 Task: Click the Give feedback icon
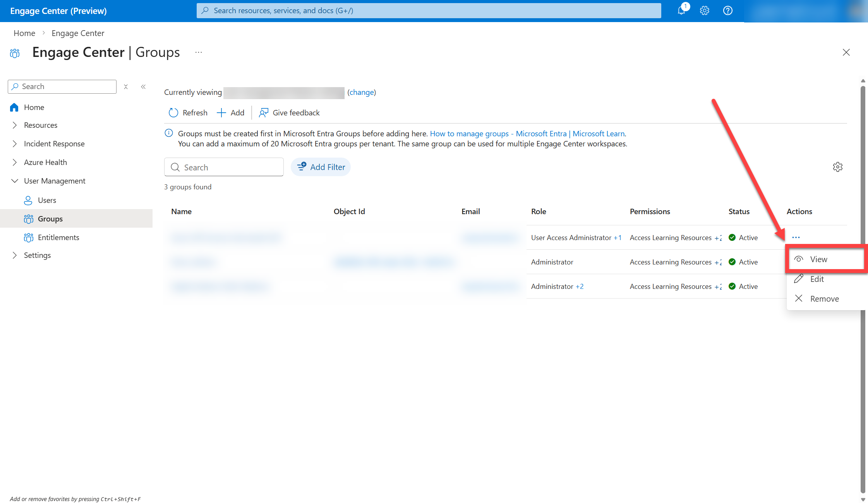point(264,113)
